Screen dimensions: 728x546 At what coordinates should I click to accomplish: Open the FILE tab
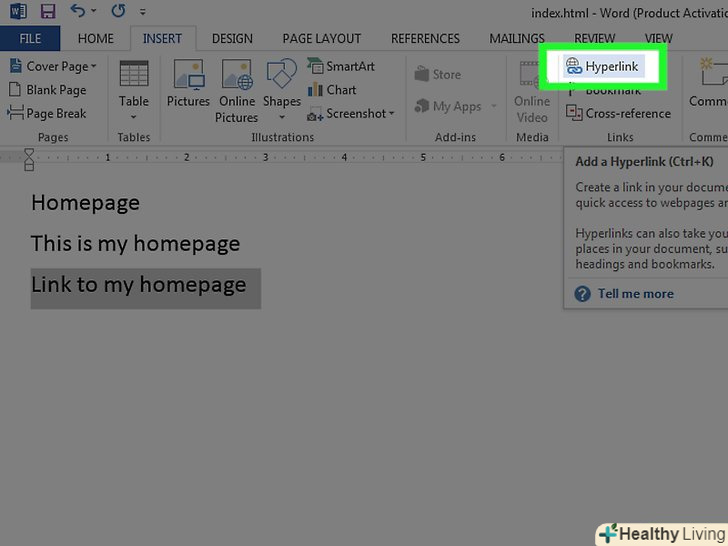[x=30, y=39]
